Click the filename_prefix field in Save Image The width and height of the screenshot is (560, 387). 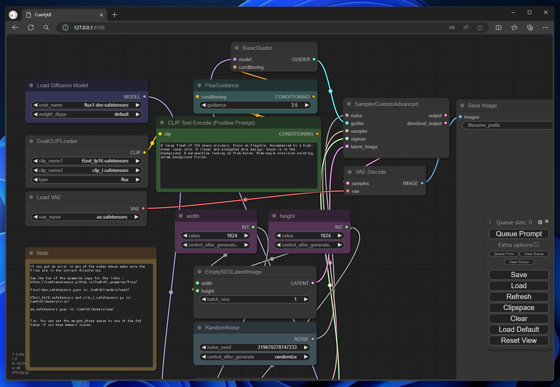pyautogui.click(x=508, y=125)
